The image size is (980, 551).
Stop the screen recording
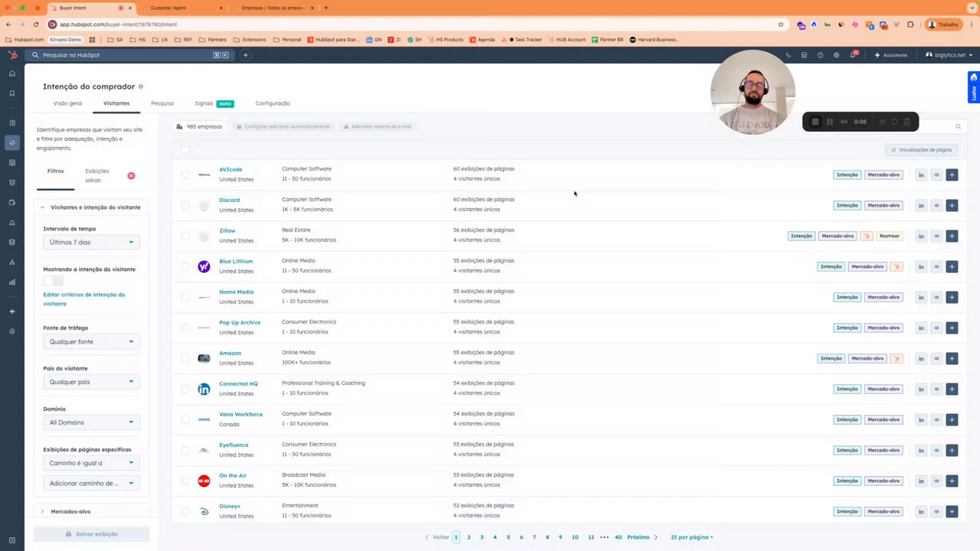point(815,122)
